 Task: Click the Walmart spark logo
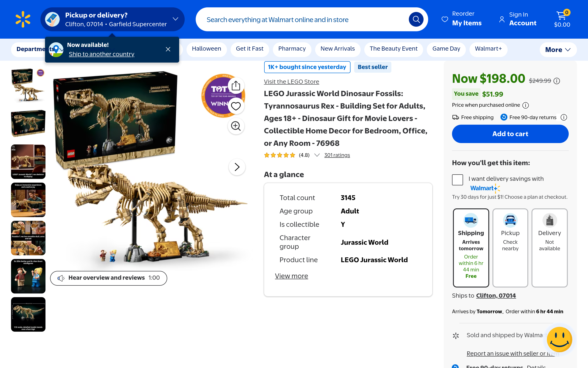point(23,19)
